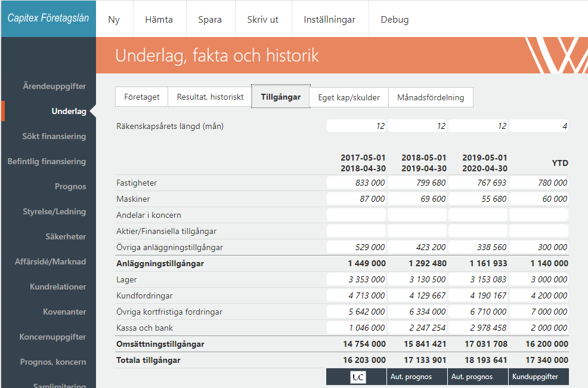
Task: Open Kovenanter in the sidebar
Action: (x=64, y=312)
